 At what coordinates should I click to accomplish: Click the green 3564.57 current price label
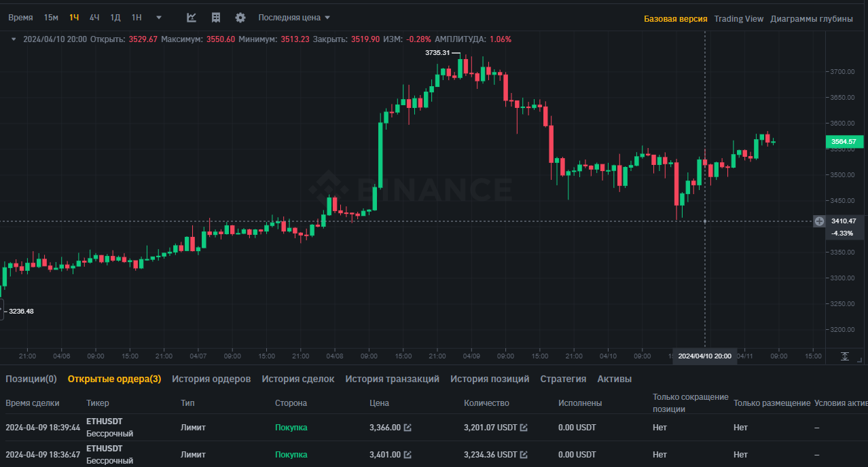coord(844,142)
